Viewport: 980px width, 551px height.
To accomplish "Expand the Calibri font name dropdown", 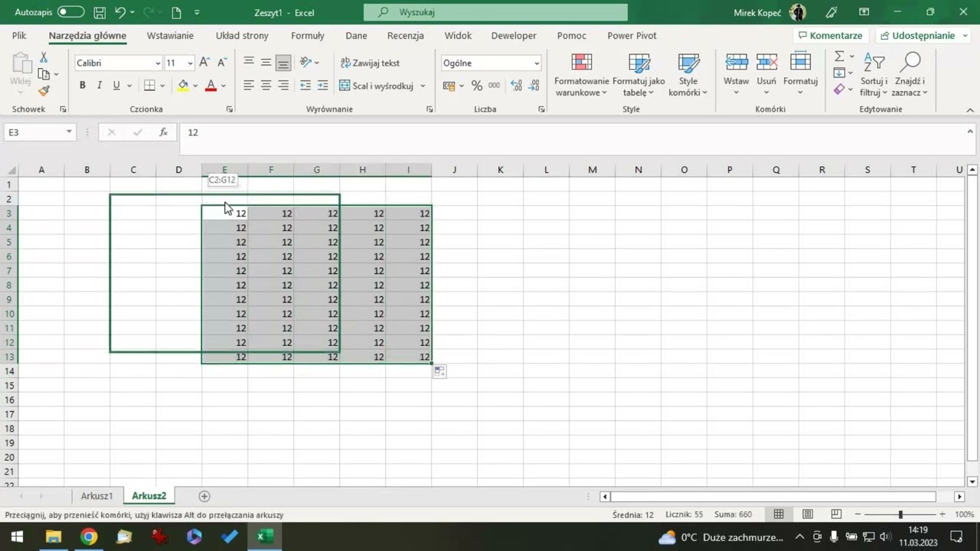I will [x=158, y=63].
